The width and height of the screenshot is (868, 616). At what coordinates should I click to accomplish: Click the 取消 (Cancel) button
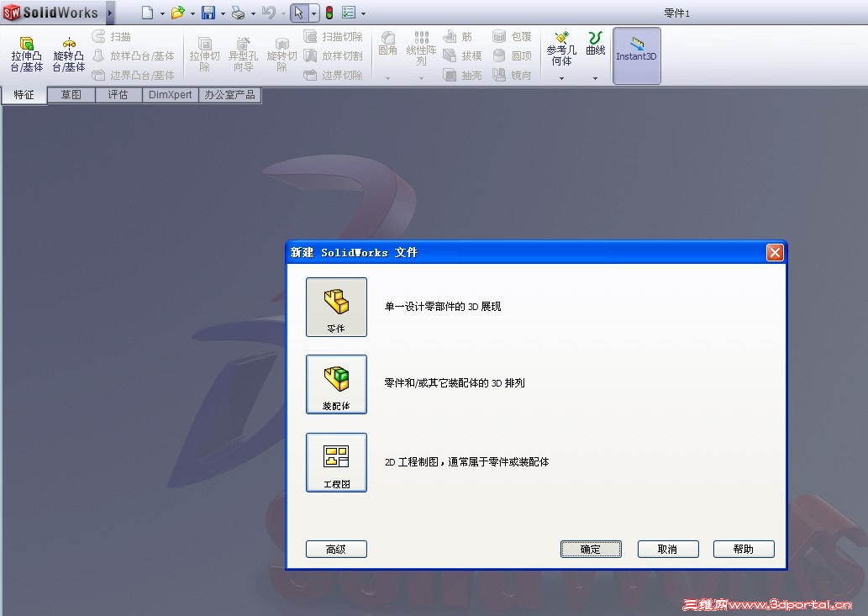668,549
